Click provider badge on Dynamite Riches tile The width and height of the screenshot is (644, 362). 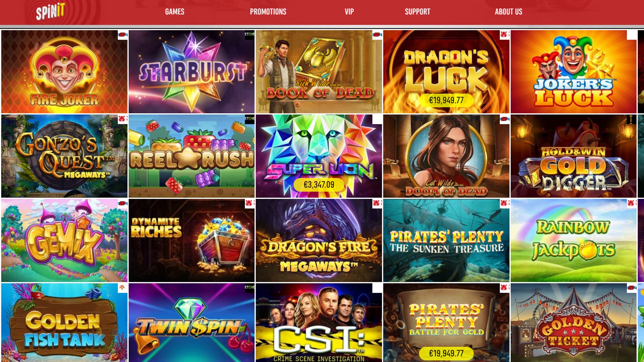(250, 203)
